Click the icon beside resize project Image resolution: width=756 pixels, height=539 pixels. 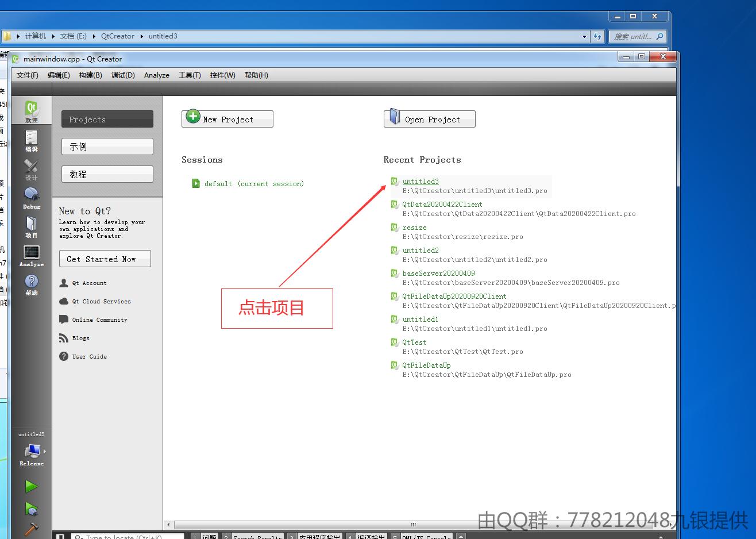tap(395, 228)
